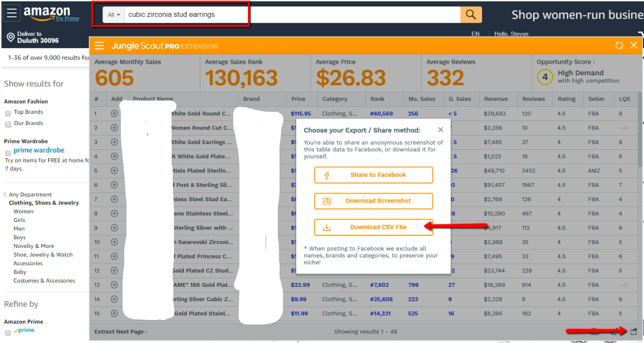The image size is (644, 343).
Task: Add the row 1 product with plus icon
Action: tap(114, 114)
